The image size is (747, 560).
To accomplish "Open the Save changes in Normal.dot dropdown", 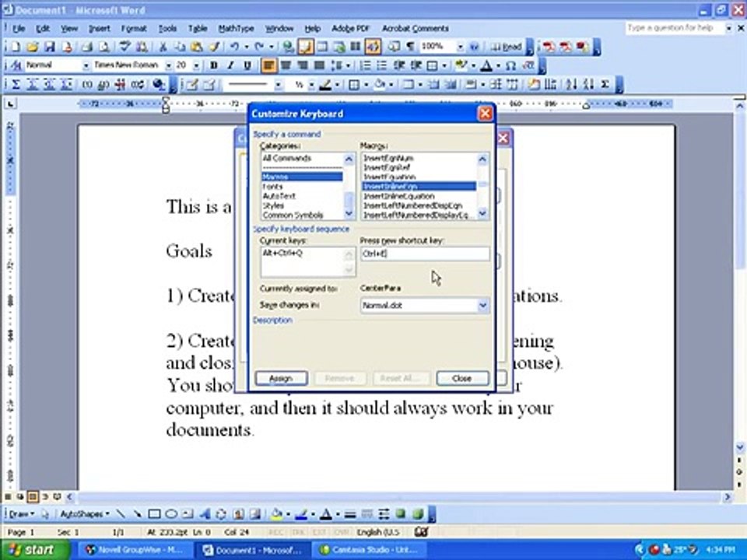I will tap(482, 305).
